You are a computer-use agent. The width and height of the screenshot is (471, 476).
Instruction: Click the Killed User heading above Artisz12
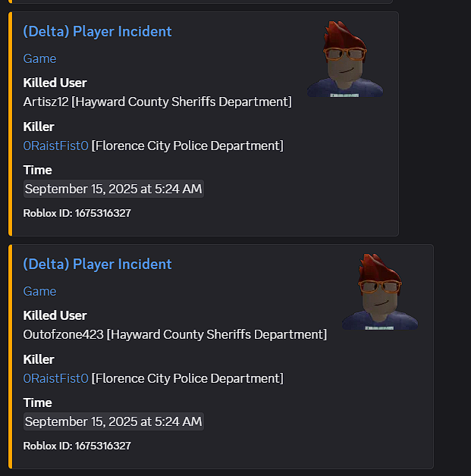pyautogui.click(x=55, y=83)
